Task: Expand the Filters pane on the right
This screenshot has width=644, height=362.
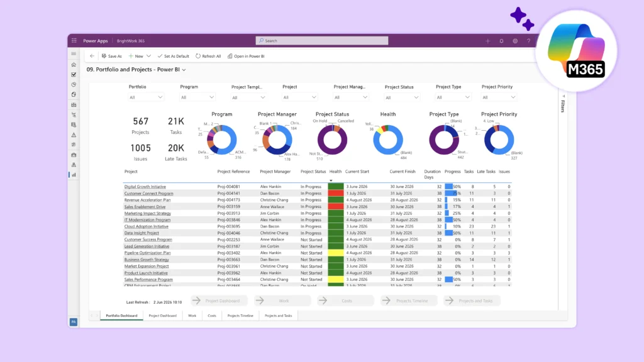Action: tap(563, 104)
